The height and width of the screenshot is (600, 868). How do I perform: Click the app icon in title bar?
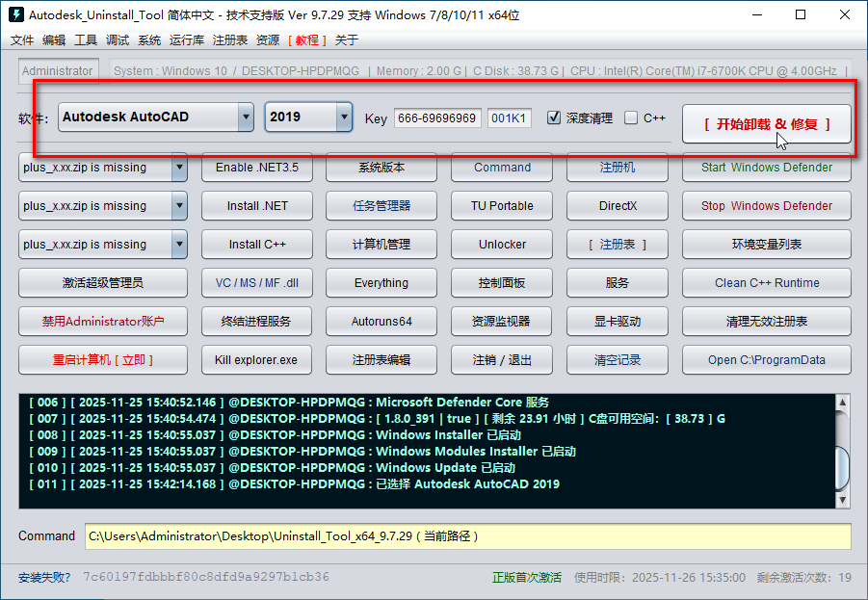click(16, 14)
